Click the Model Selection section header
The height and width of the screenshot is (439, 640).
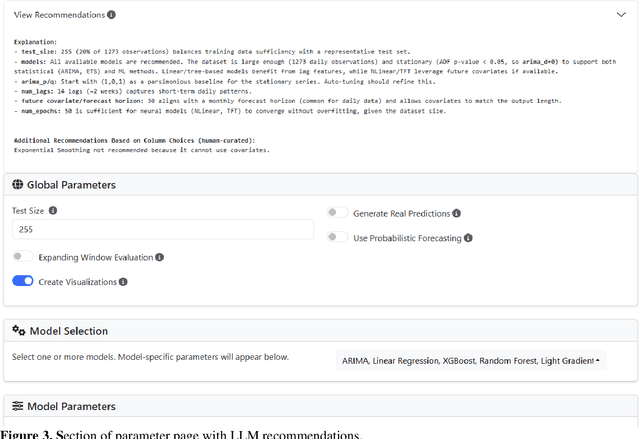tap(320, 331)
